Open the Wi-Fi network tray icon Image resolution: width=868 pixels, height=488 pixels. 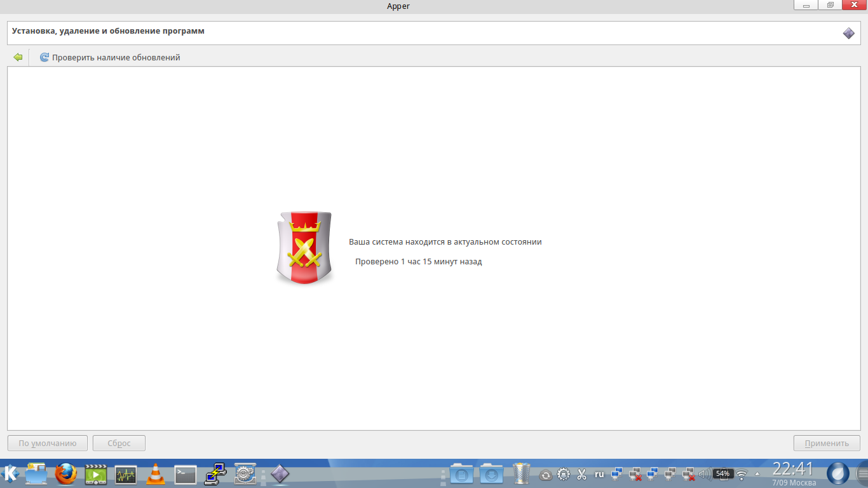point(742,475)
